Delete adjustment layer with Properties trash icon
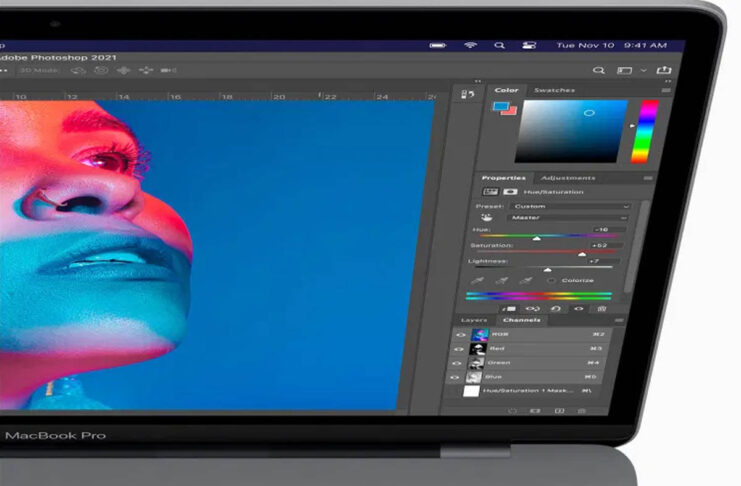 [x=602, y=309]
